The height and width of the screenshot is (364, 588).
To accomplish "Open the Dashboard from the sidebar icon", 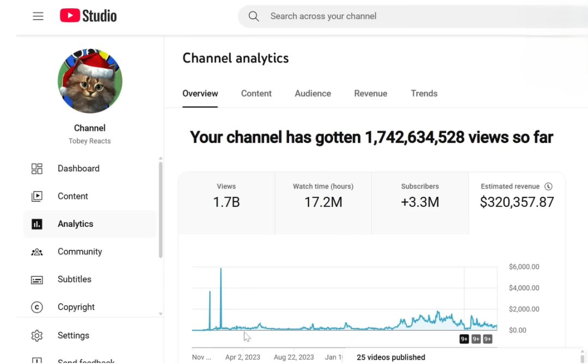I will [x=37, y=168].
